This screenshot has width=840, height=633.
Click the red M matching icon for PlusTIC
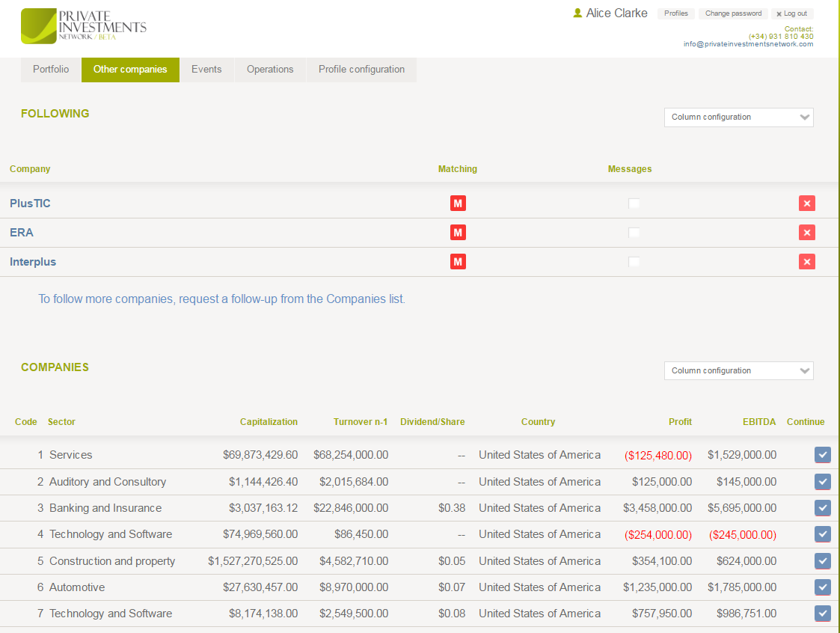pos(458,204)
